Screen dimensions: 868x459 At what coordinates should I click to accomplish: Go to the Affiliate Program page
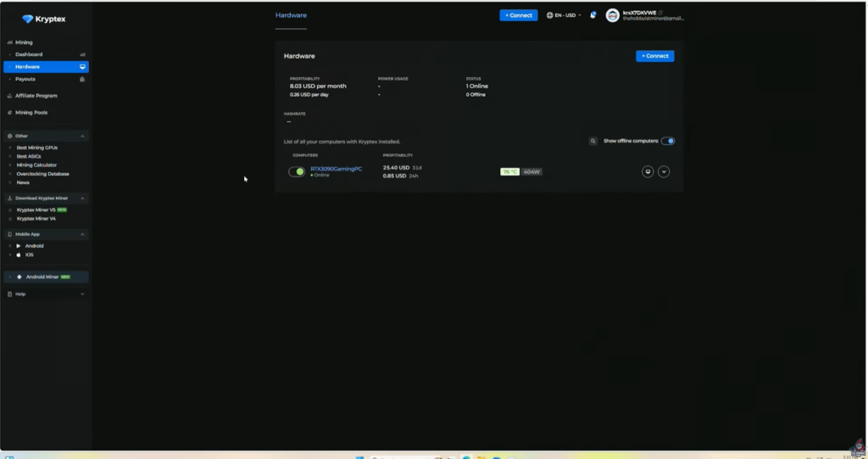36,96
